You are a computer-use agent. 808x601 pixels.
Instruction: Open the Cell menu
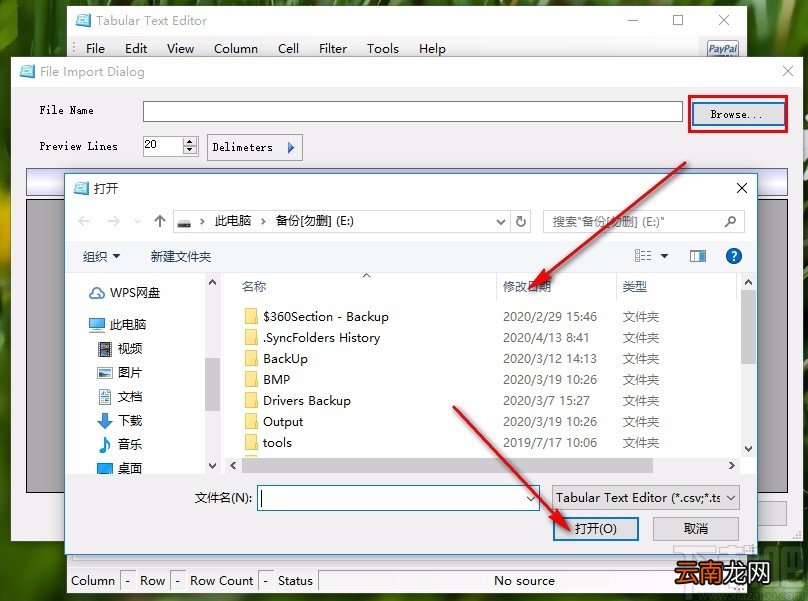click(288, 48)
